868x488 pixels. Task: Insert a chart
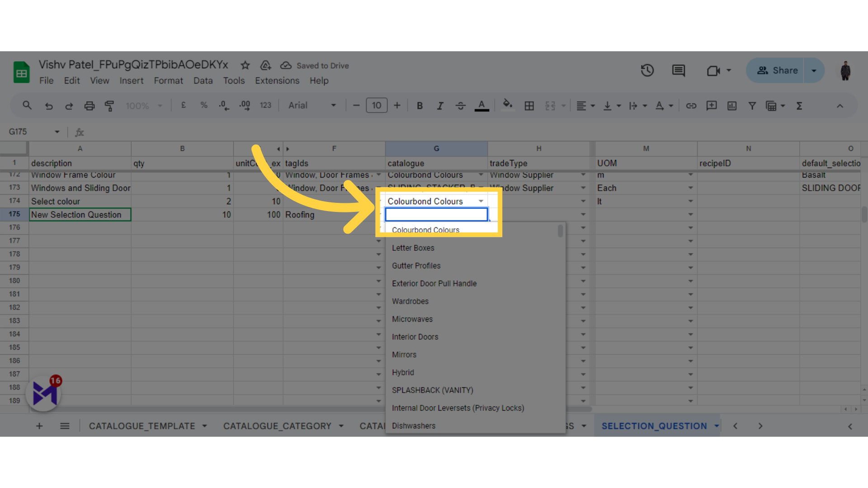coord(732,106)
